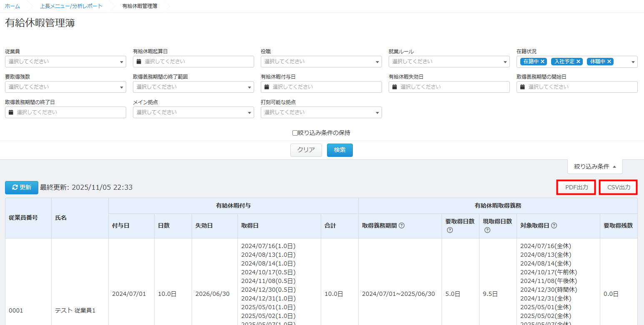The width and height of the screenshot is (644, 325).
Task: Click calendar icon in 有給休暇起算日 field
Action: point(139,62)
